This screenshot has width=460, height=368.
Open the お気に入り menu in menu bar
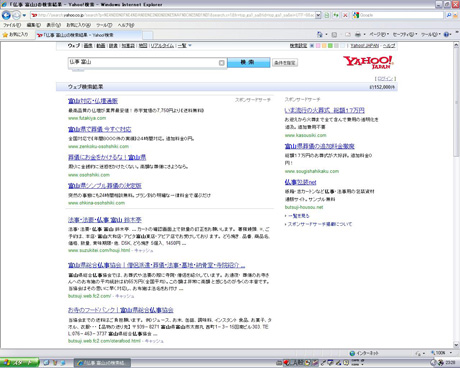tap(78, 25)
